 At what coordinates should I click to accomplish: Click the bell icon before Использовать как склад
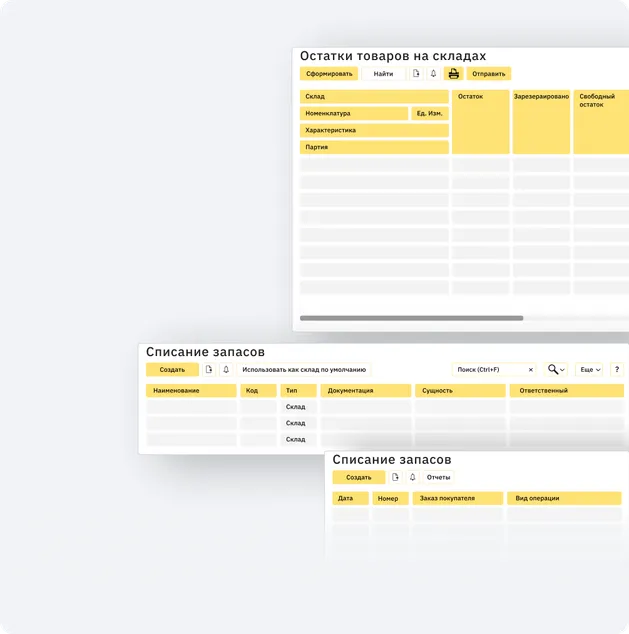coord(226,370)
